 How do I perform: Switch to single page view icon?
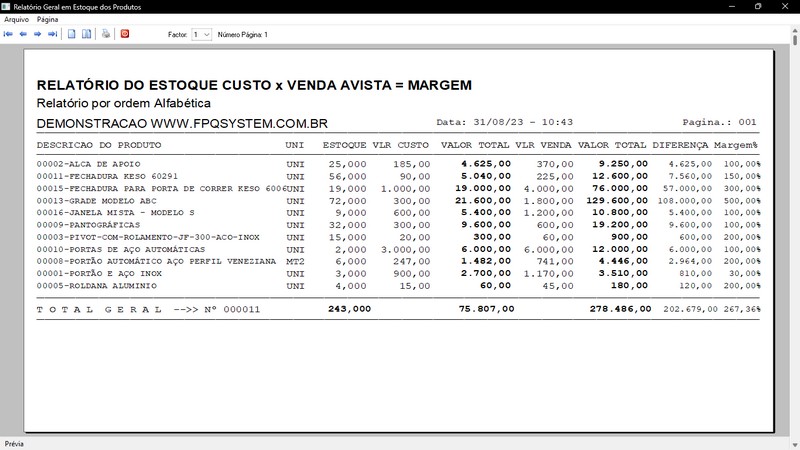click(72, 34)
